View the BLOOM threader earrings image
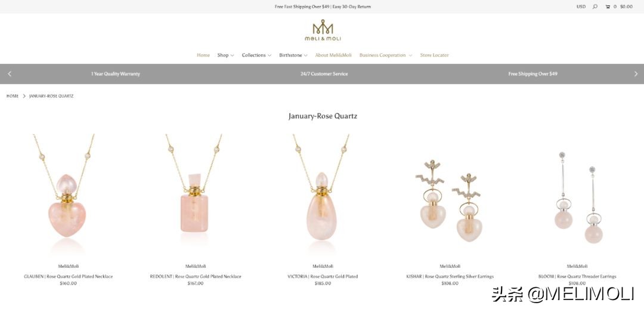 point(577,197)
